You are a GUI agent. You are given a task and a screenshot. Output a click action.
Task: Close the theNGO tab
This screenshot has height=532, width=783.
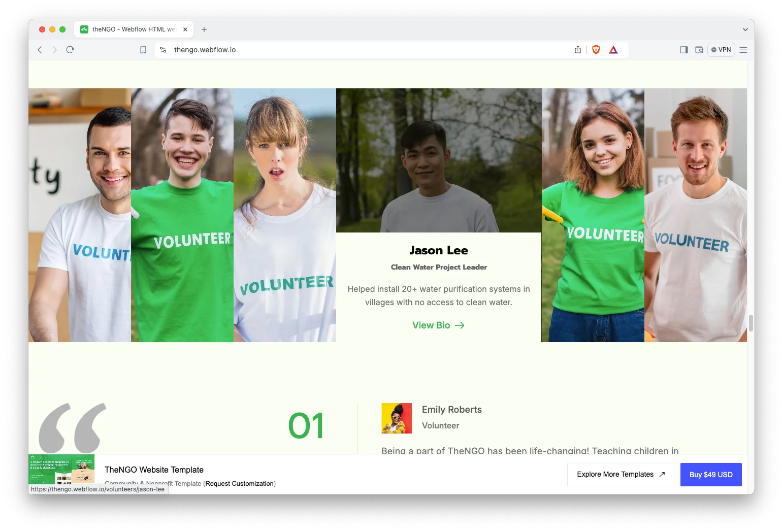(185, 29)
